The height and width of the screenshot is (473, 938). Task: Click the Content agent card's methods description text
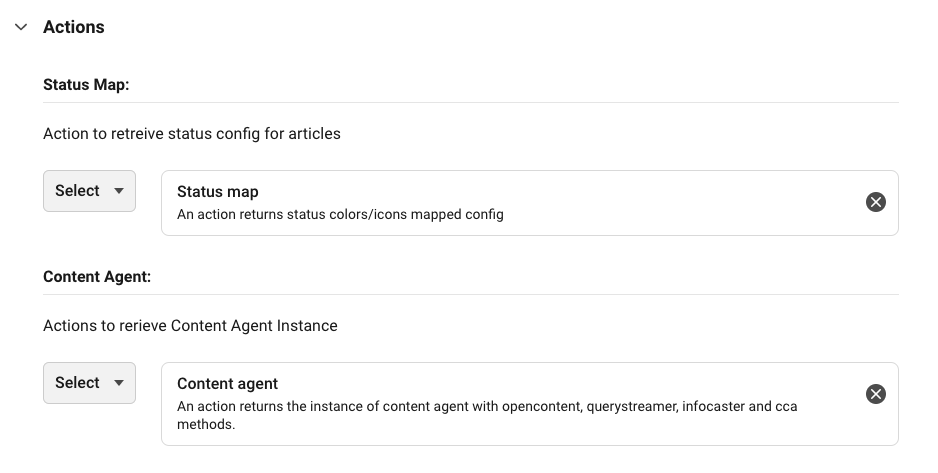(x=486, y=415)
